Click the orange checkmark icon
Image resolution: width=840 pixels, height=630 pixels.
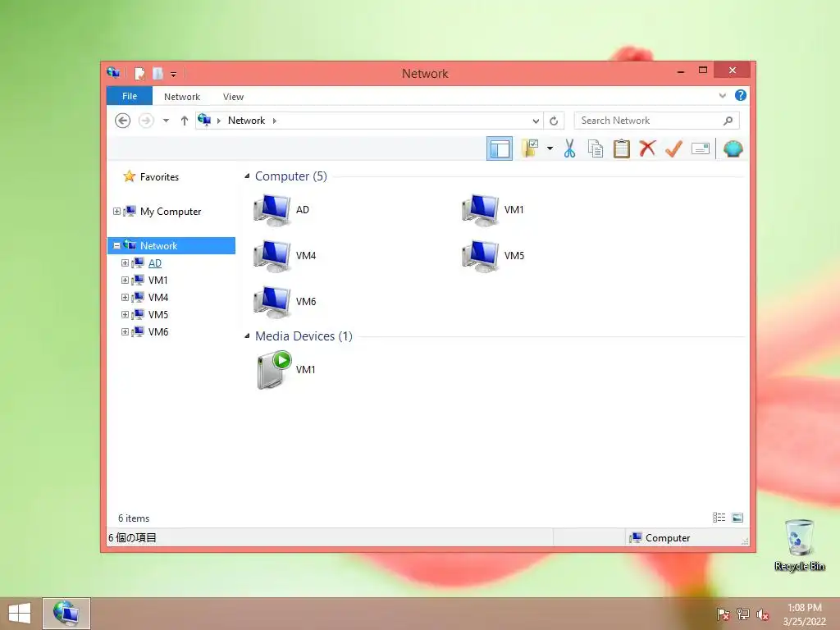[x=673, y=148]
